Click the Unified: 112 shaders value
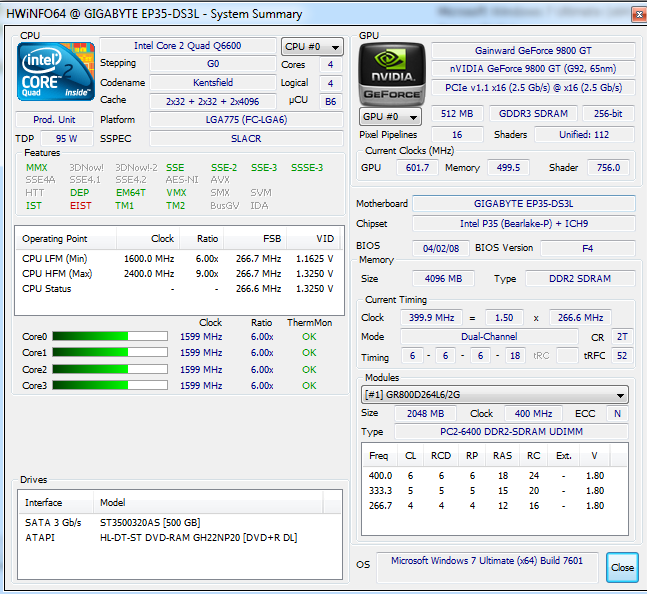The width and height of the screenshot is (647, 594). tap(584, 134)
